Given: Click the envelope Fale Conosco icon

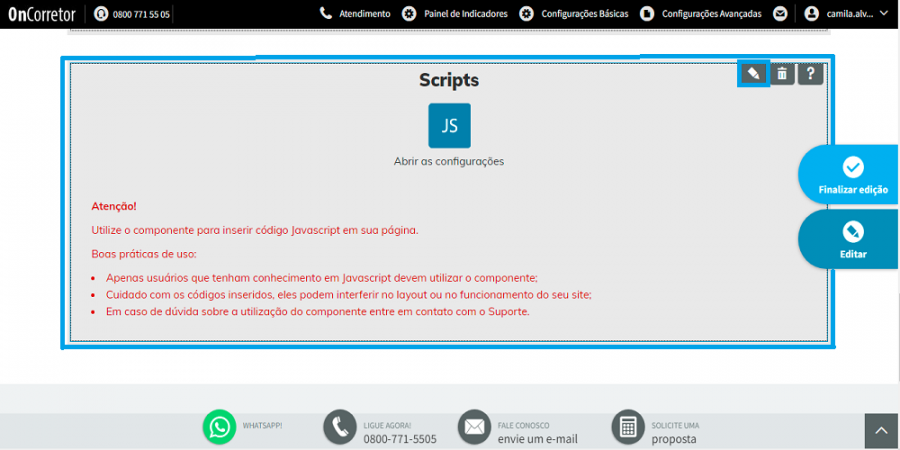Looking at the screenshot, I should (x=474, y=427).
